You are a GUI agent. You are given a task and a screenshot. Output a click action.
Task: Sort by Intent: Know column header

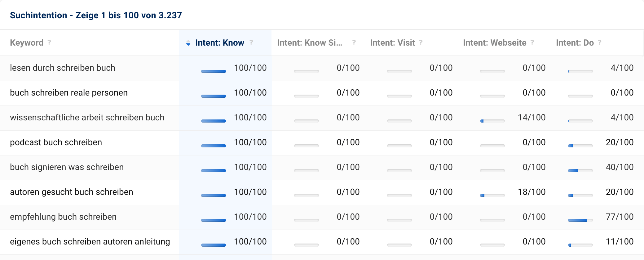(x=220, y=43)
